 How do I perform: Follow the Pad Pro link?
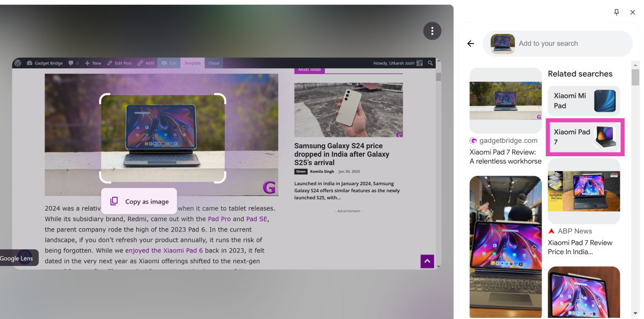pos(219,219)
